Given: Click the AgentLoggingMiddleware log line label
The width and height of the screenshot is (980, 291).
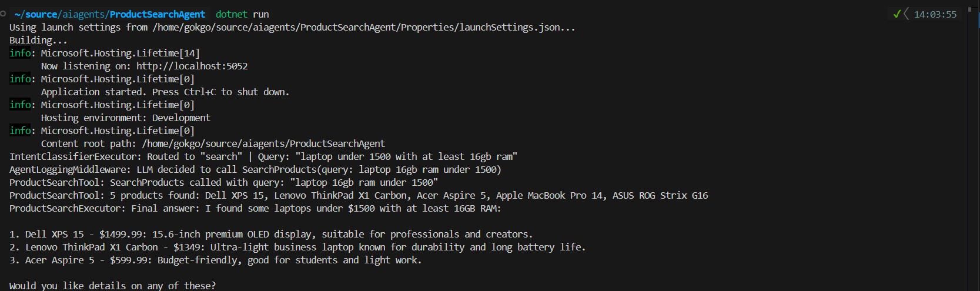Looking at the screenshot, I should click(x=70, y=169).
